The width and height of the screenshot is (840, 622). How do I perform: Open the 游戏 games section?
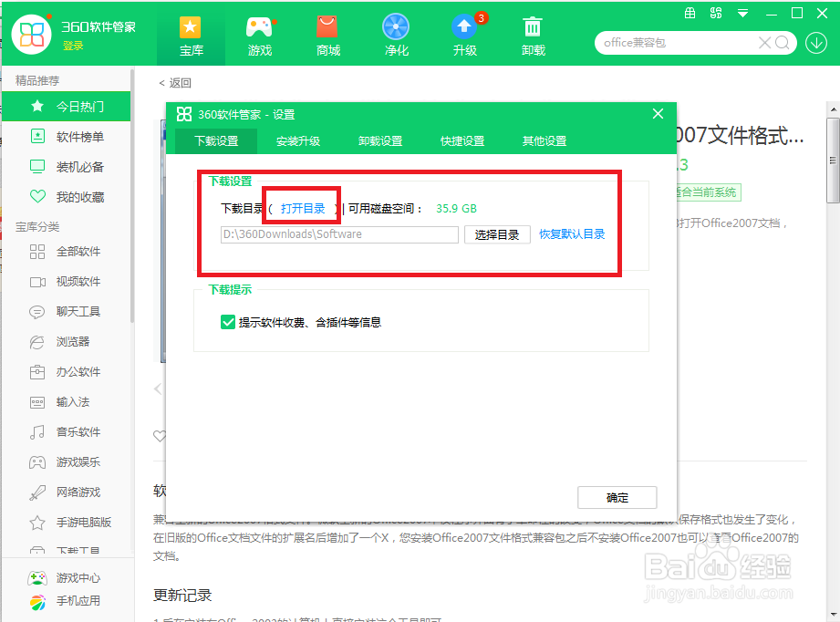pos(260,36)
